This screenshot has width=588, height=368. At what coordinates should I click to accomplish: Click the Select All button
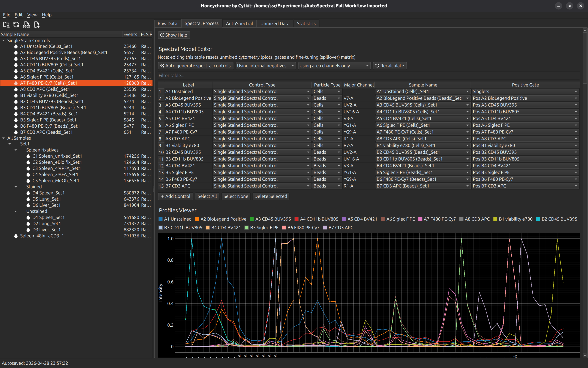207,196
